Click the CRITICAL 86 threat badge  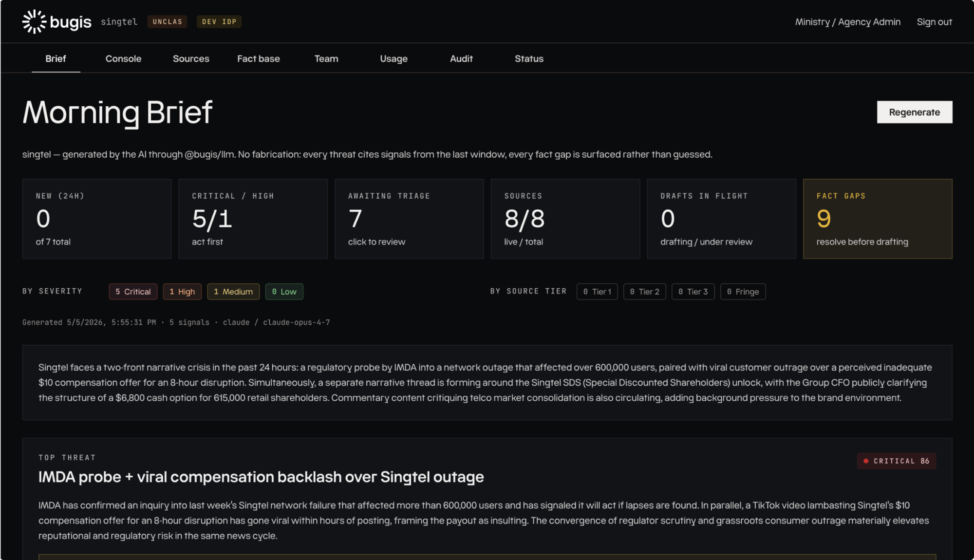tap(896, 461)
